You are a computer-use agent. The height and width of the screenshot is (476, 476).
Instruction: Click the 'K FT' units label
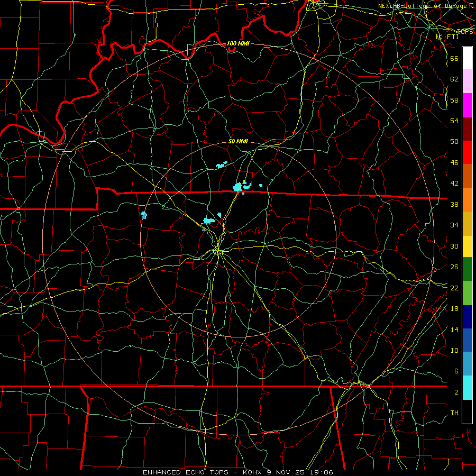tap(447, 36)
